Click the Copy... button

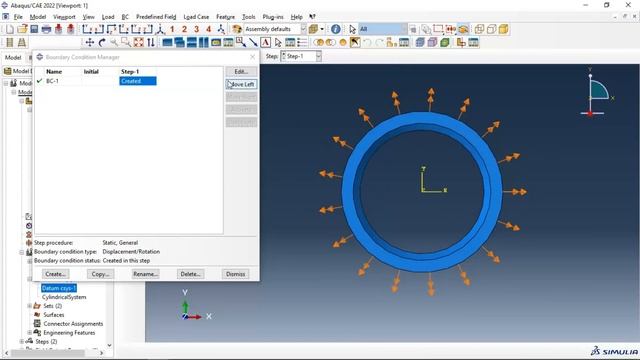(100, 274)
